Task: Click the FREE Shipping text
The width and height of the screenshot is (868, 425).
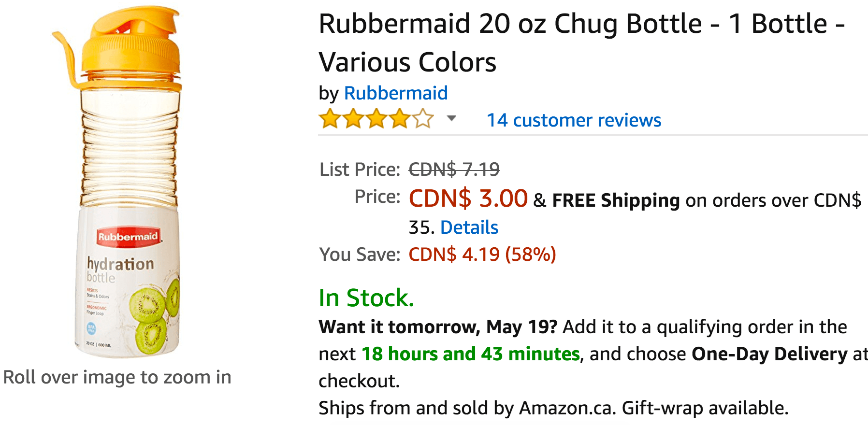Action: (616, 200)
